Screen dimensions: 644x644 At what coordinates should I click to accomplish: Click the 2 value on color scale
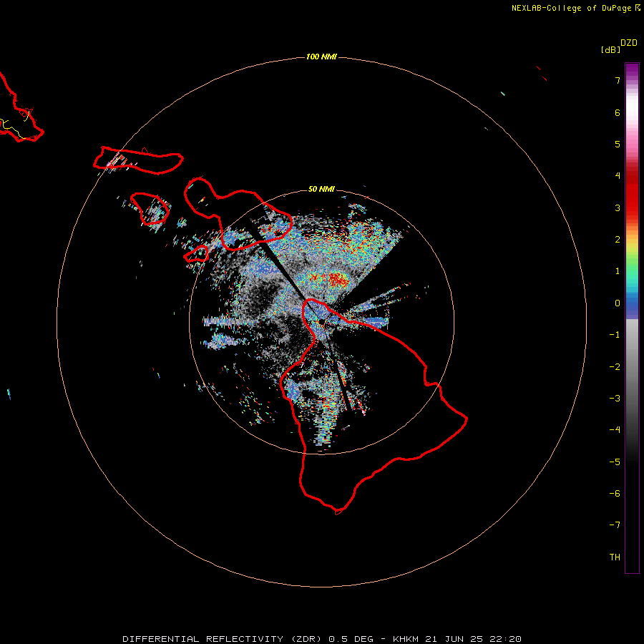618,240
